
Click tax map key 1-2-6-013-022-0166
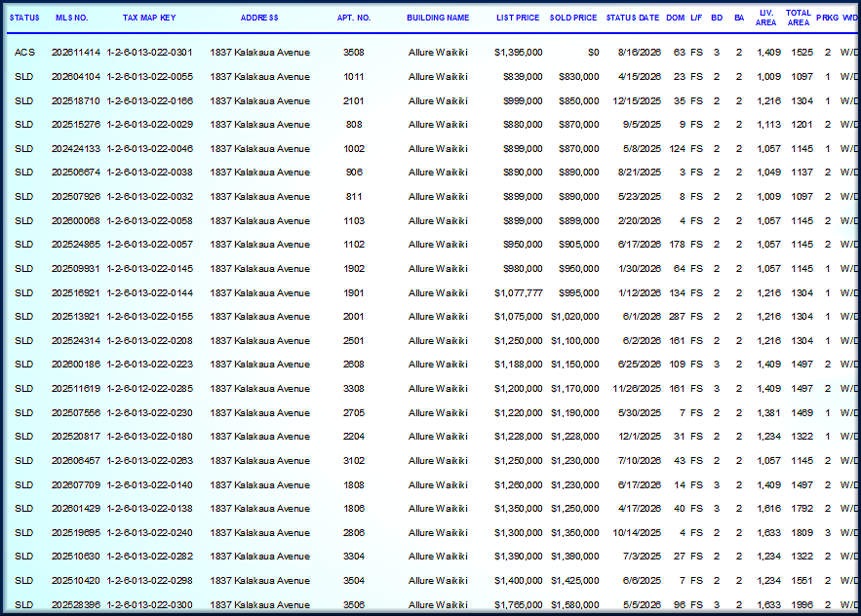(x=150, y=101)
